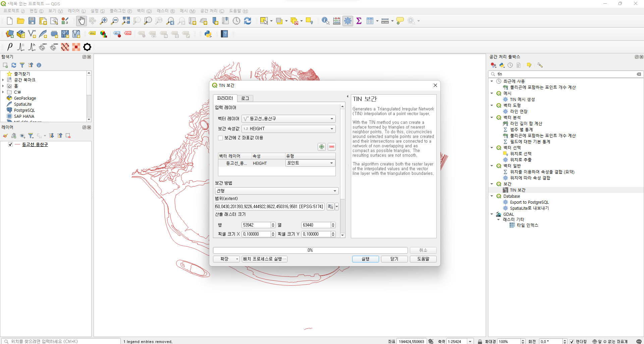This screenshot has width=644, height=344.
Task: Open the 레이어 menu
Action: click(77, 11)
